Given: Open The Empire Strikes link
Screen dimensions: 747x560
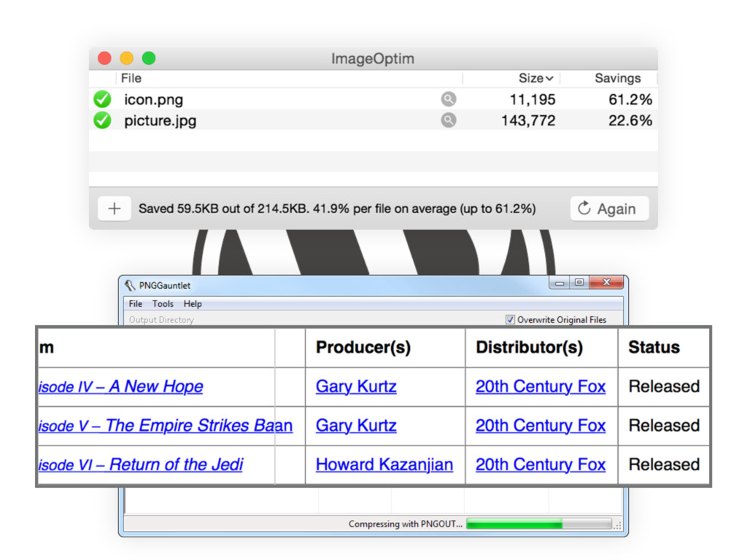Looking at the screenshot, I should pos(166,425).
